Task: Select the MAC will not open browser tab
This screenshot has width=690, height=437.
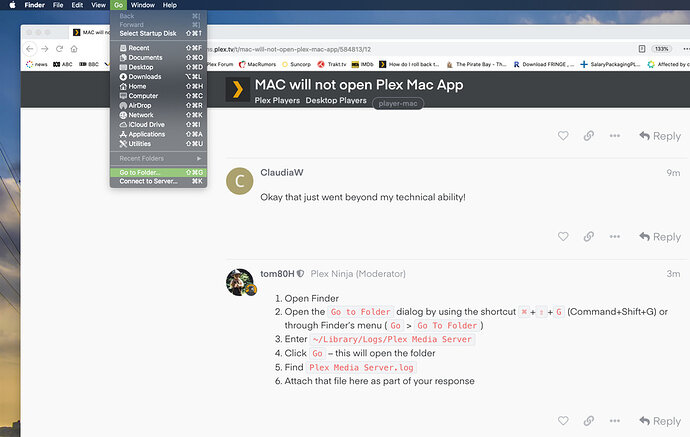Action: point(91,32)
